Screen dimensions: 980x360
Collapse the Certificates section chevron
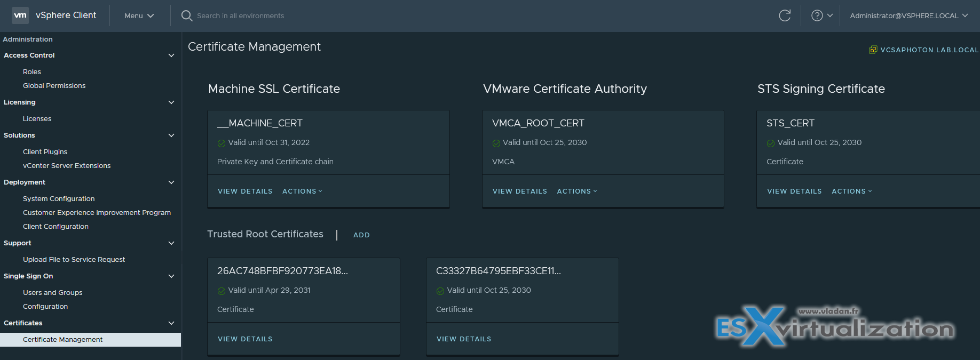point(171,323)
